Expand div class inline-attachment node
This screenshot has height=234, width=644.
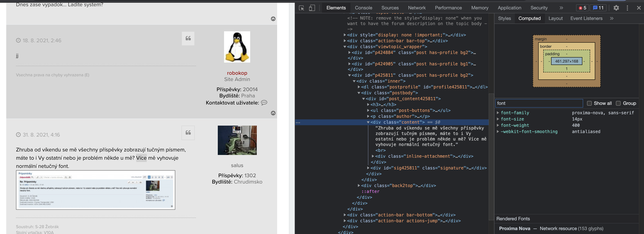pyautogui.click(x=373, y=156)
